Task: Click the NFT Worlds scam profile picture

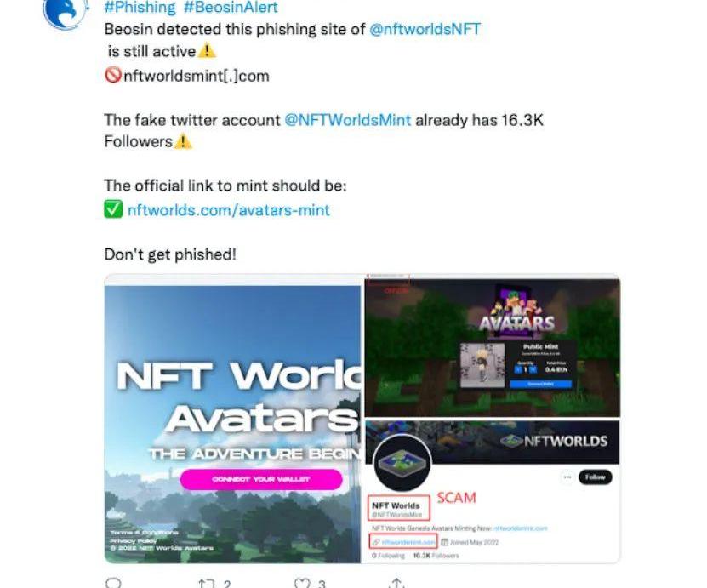Action: click(402, 463)
